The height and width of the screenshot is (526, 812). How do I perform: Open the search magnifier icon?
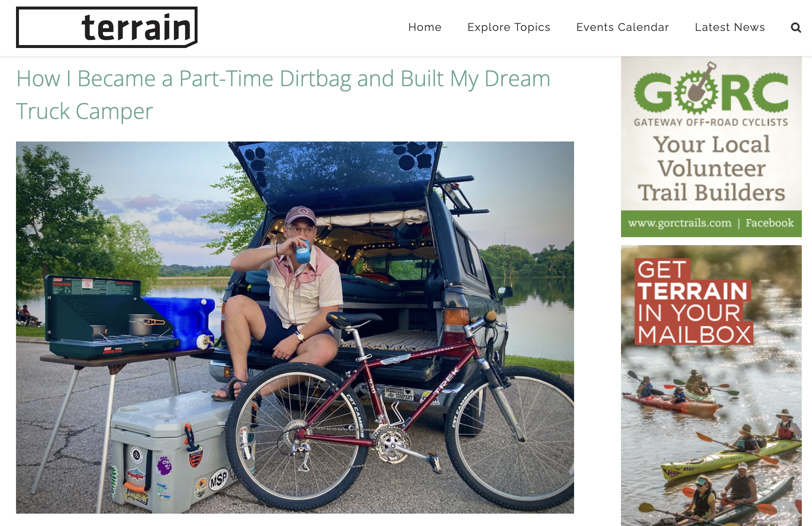[x=796, y=27]
